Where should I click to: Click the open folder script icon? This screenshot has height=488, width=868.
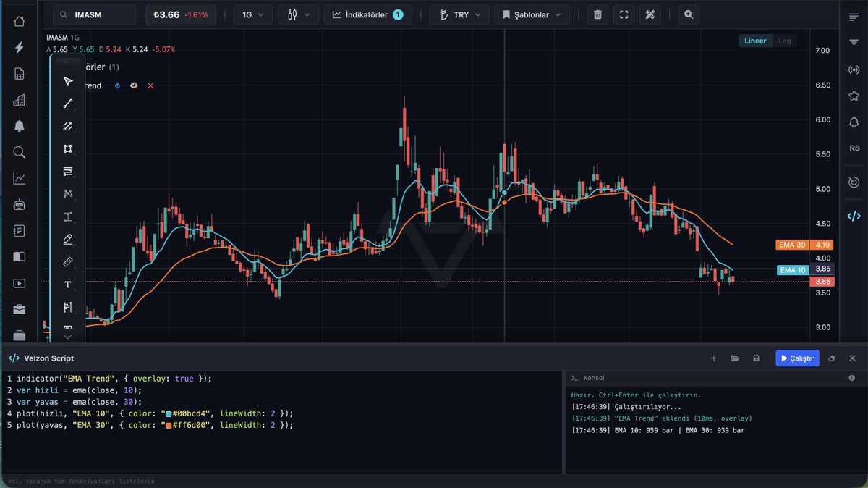pos(735,358)
